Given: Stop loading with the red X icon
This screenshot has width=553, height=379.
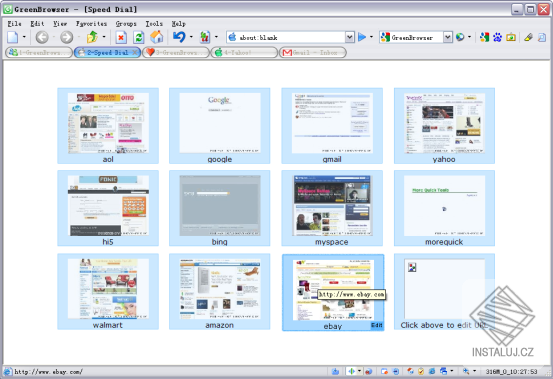Looking at the screenshot, I should (x=121, y=37).
